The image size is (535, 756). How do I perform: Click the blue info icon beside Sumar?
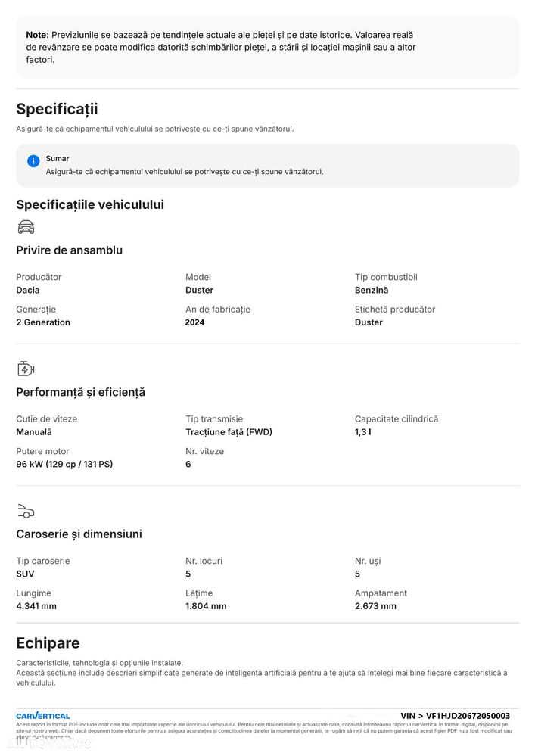click(x=33, y=161)
